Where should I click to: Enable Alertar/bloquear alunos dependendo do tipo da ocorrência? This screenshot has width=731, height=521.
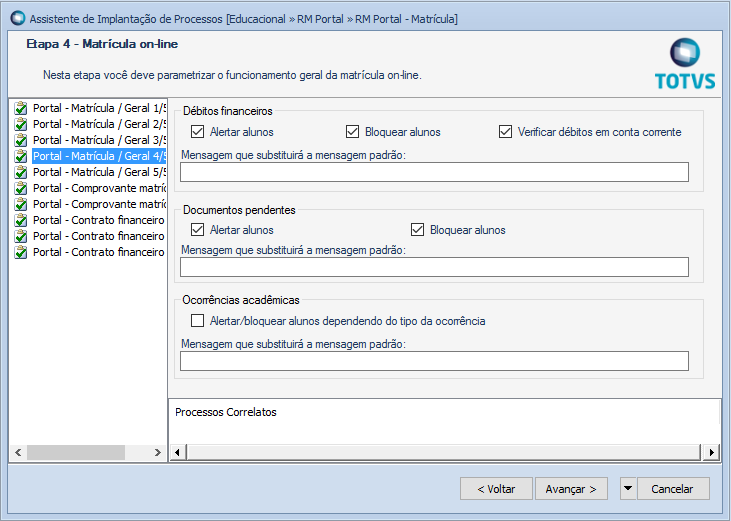tap(198, 321)
